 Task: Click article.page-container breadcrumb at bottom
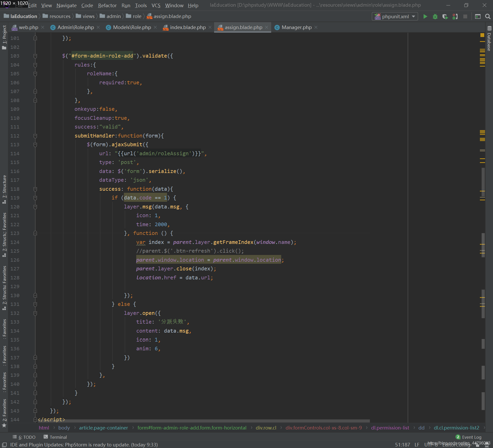point(103,428)
